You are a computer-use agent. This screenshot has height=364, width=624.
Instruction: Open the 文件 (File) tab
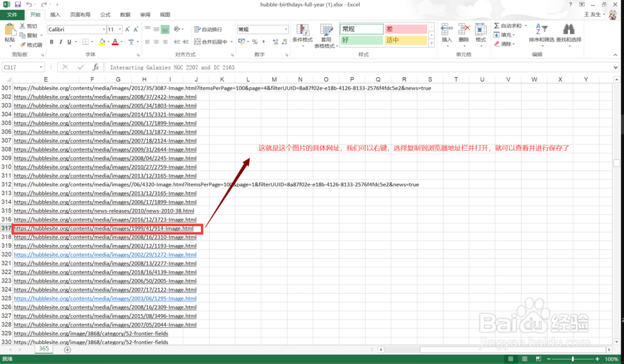coord(12,15)
